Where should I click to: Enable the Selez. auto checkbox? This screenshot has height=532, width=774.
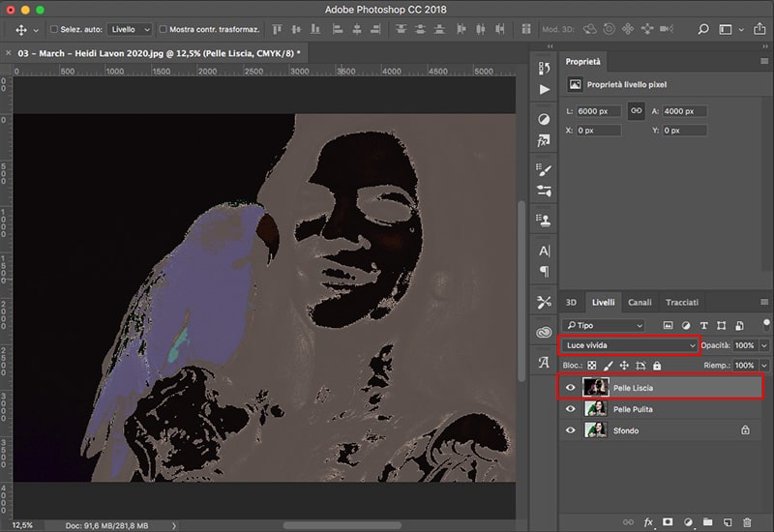point(53,30)
